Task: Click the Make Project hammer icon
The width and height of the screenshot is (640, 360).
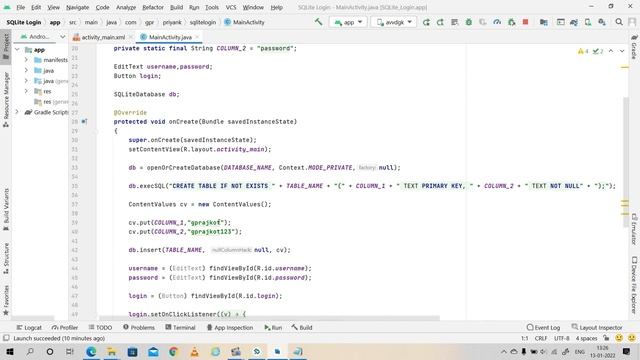Action: click(318, 22)
